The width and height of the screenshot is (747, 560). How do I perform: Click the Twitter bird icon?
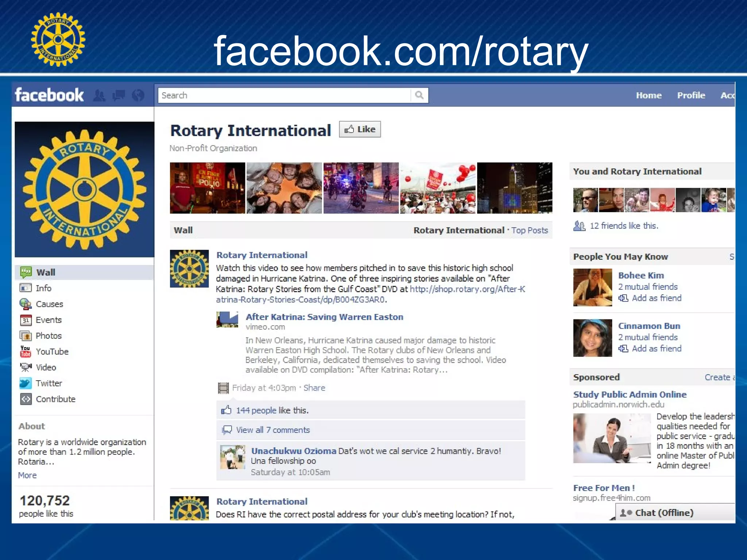click(x=26, y=383)
